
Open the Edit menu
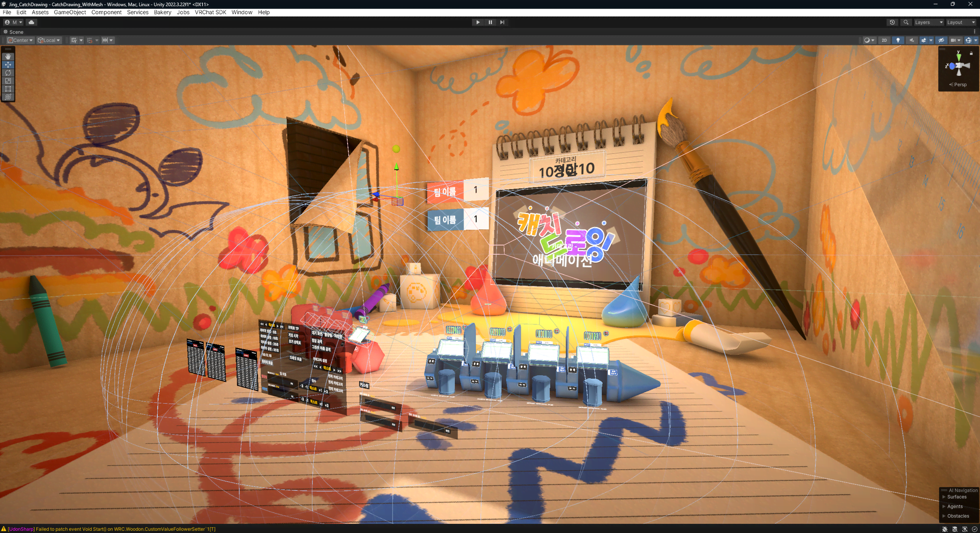pos(21,12)
